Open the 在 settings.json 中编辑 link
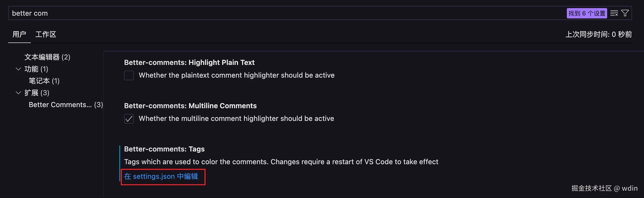The image size is (644, 198). [161, 177]
